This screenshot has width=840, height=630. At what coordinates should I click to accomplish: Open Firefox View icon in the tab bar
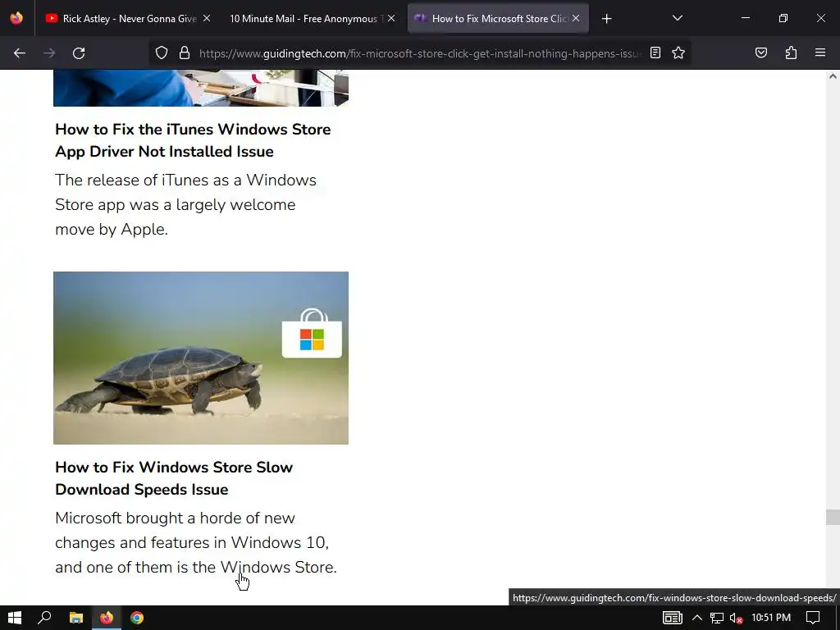[16, 18]
